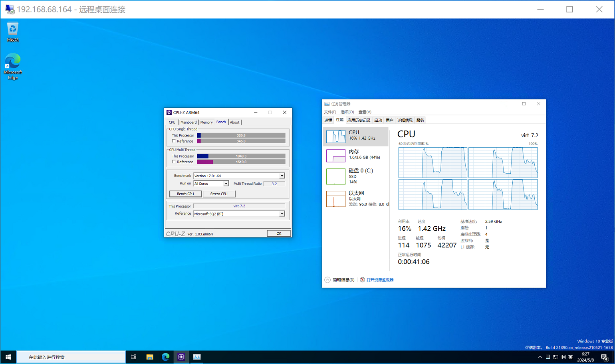Click the Bench CPU button
Screen dimensions: 615x364
[185, 193]
